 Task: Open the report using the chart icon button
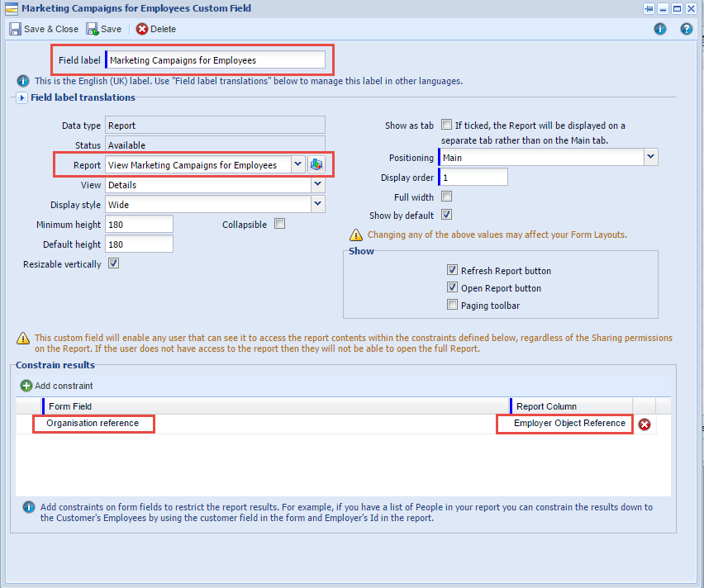(316, 164)
